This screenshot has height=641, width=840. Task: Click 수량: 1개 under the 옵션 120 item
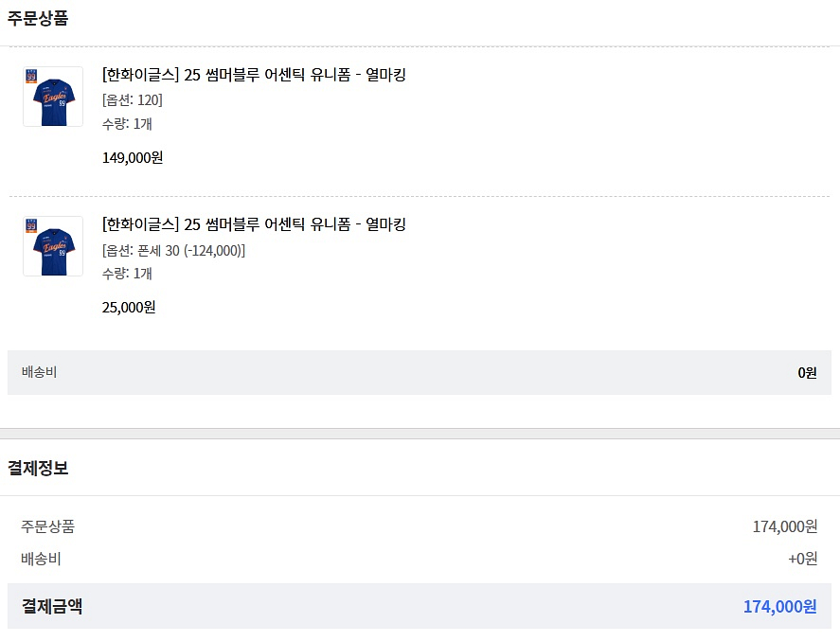(127, 124)
